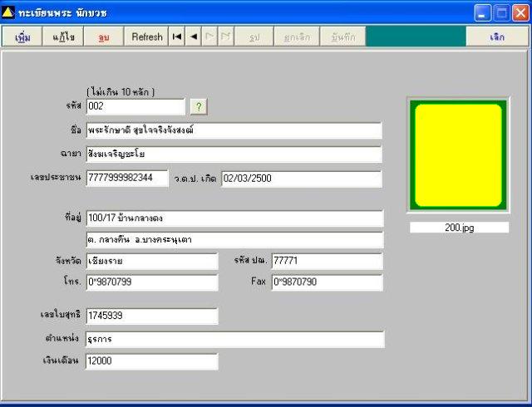Click the salary field showing 12000
Screen dimensions: 532x407
[151, 361]
